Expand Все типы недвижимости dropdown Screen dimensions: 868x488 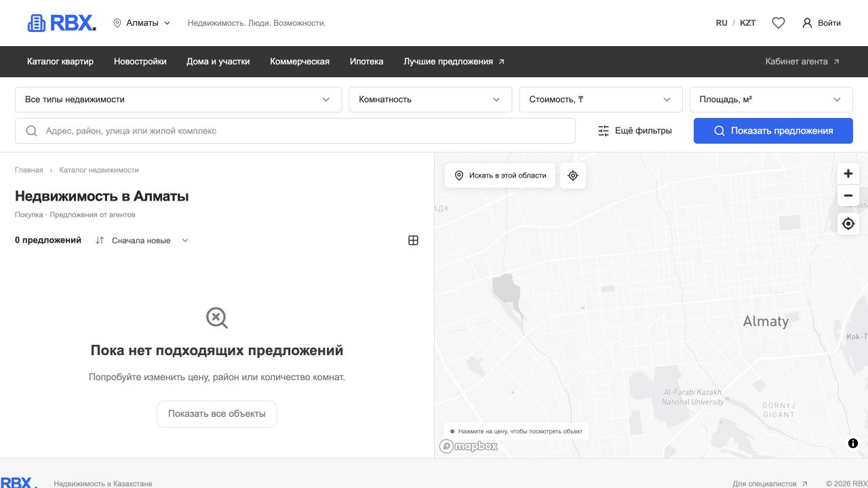click(x=178, y=99)
